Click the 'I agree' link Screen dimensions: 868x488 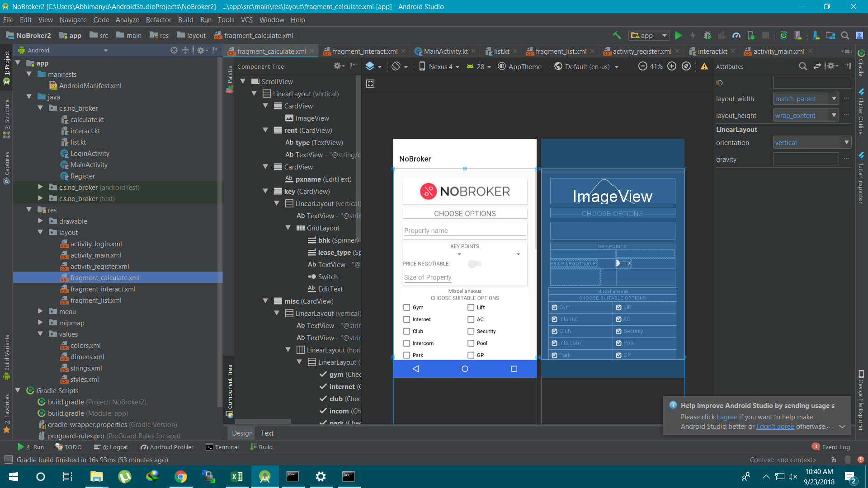pyautogui.click(x=727, y=417)
